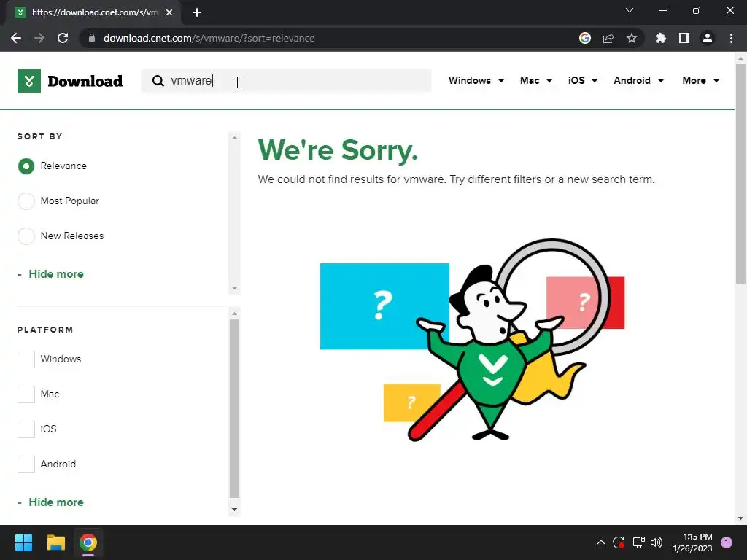Viewport: 747px width, 560px height.
Task: Bookmark this tab with star icon
Action: coord(632,38)
